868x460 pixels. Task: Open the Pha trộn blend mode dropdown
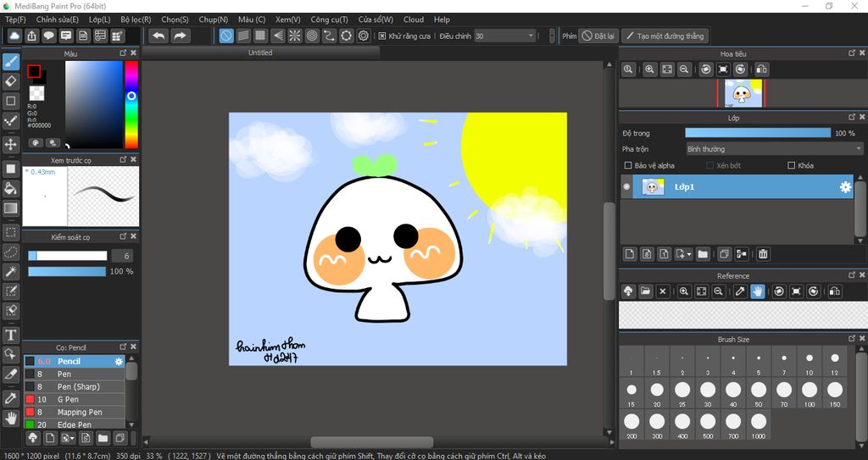coord(773,149)
